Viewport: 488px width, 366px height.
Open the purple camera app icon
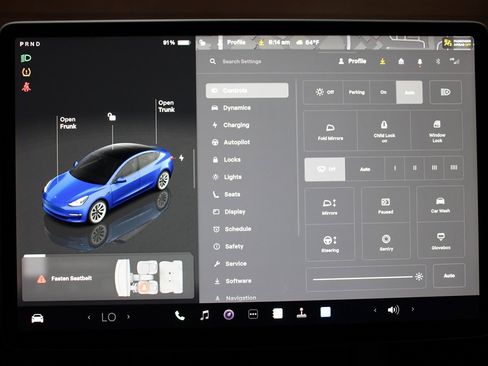click(229, 314)
